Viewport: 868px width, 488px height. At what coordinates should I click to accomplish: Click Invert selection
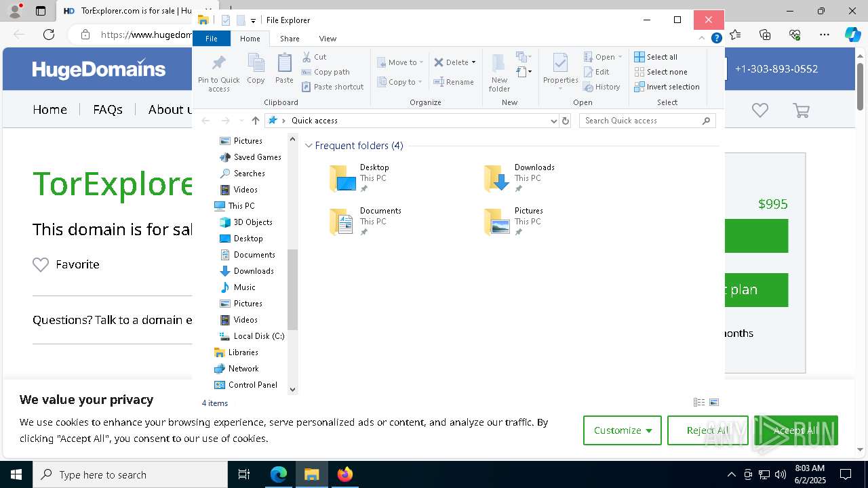pyautogui.click(x=667, y=87)
